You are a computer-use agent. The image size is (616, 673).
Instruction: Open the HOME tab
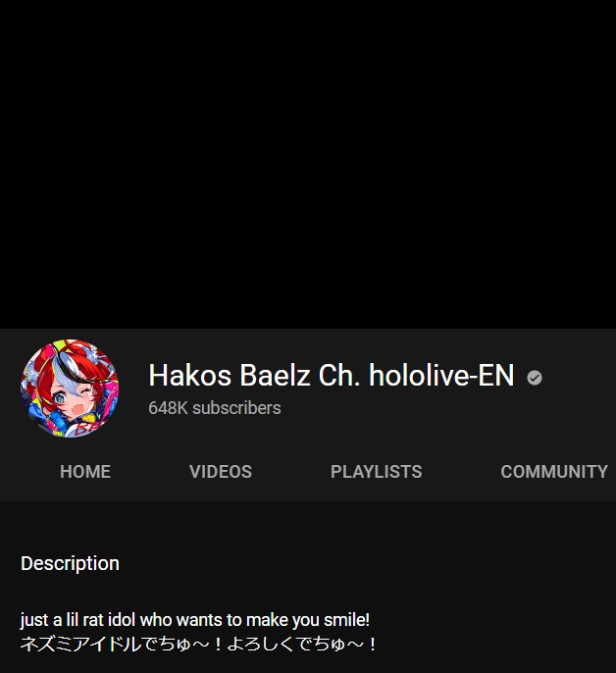point(85,471)
